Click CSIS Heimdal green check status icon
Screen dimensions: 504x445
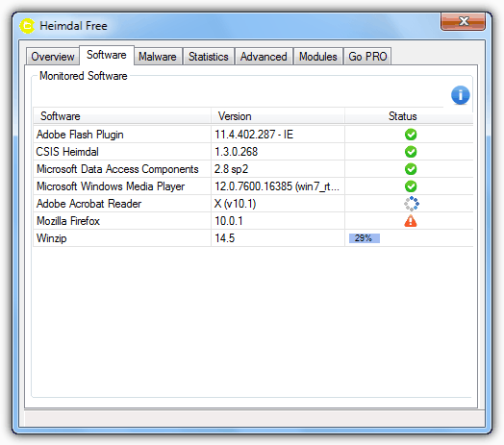411,152
